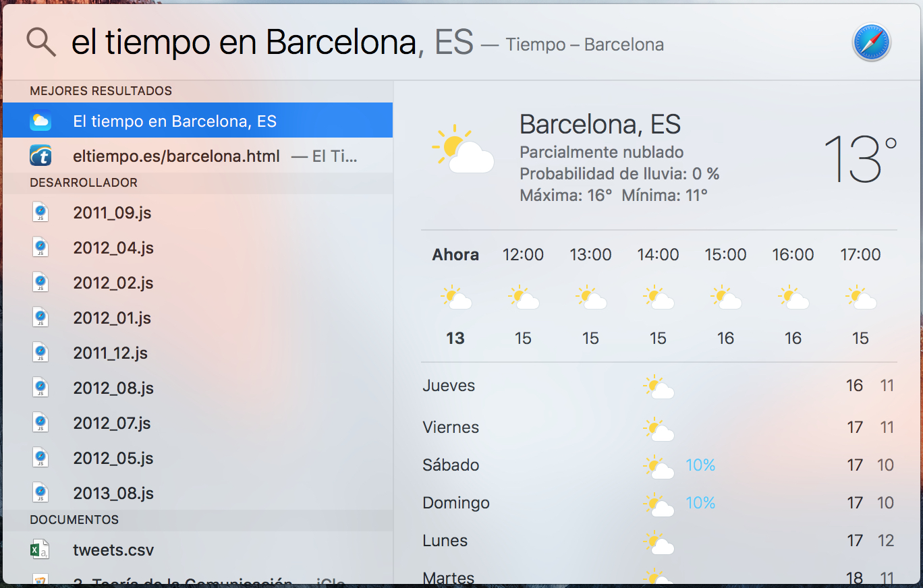Click the Safari compass icon
923x588 pixels.
click(871, 43)
